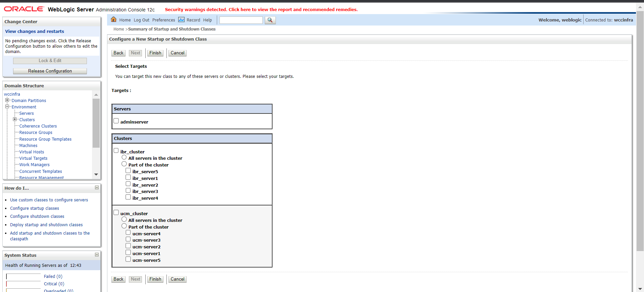Click the Record toolbar link
This screenshot has height=292, width=644.
tap(193, 20)
